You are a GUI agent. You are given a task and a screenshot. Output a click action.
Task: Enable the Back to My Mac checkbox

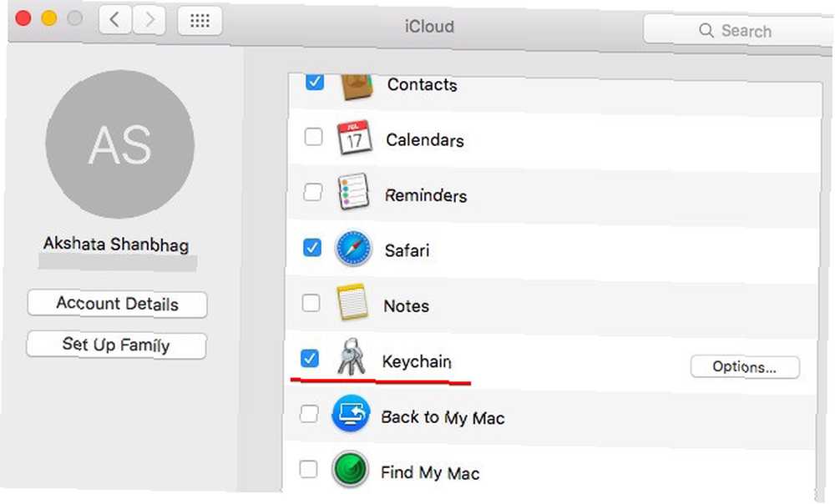[310, 414]
